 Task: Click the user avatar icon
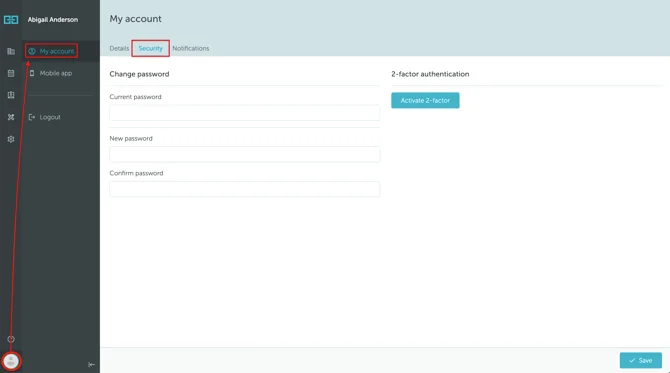tap(11, 361)
